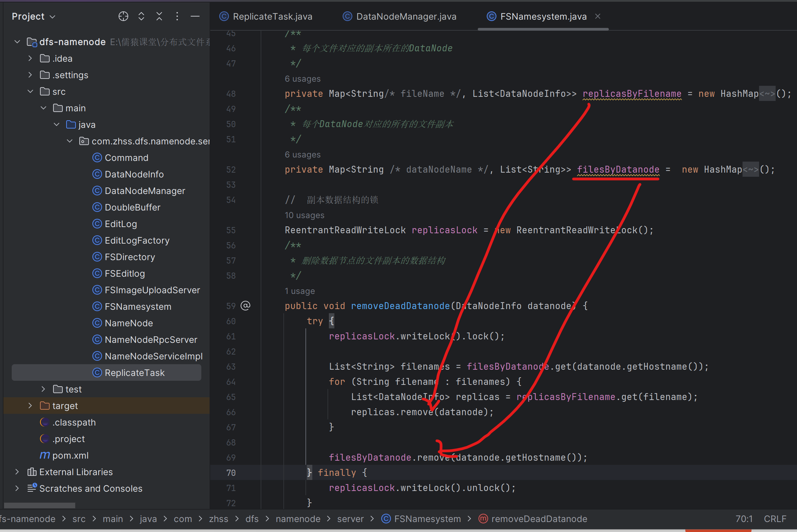Click 'server' in the breadcrumb bar
The image size is (797, 532).
(x=350, y=519)
